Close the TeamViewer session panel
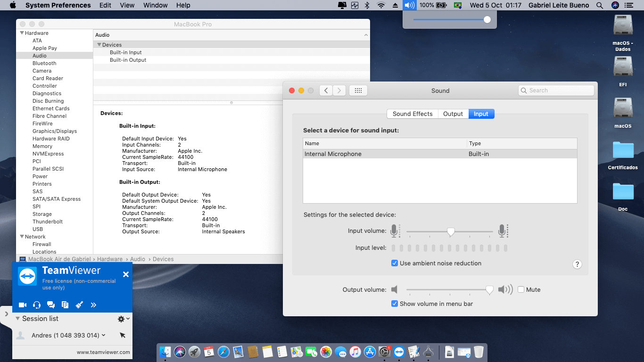The image size is (644, 362). click(x=126, y=274)
